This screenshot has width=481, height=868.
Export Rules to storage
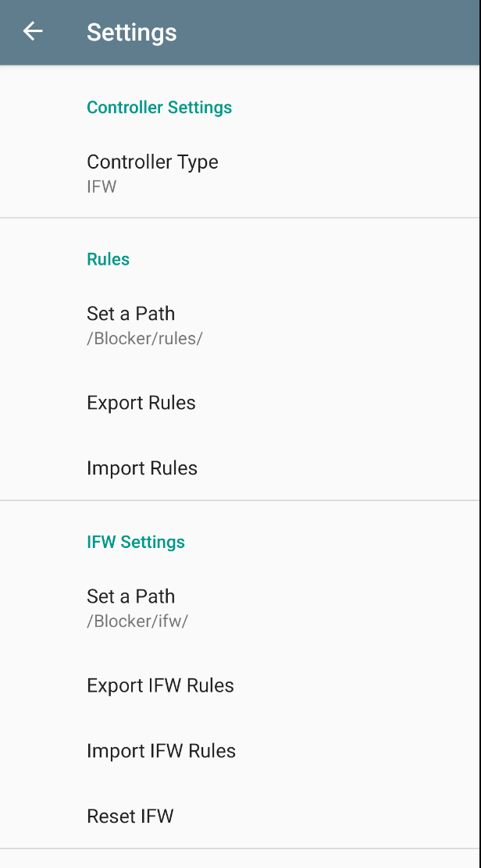141,403
